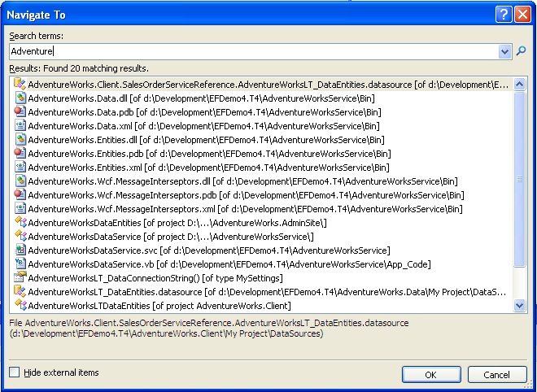Viewport: 537px width, 392px height.
Task: Enable the Hide external items checkbox
Action: coord(14,372)
